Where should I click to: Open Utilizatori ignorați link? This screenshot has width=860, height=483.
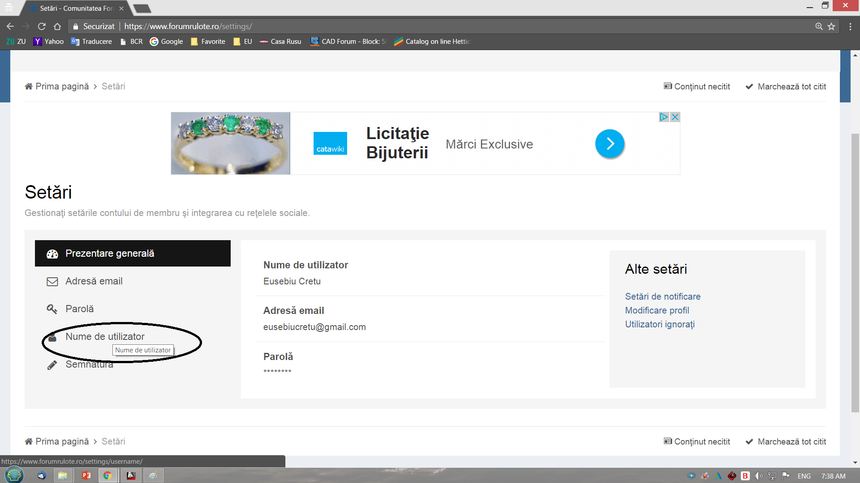coord(659,324)
